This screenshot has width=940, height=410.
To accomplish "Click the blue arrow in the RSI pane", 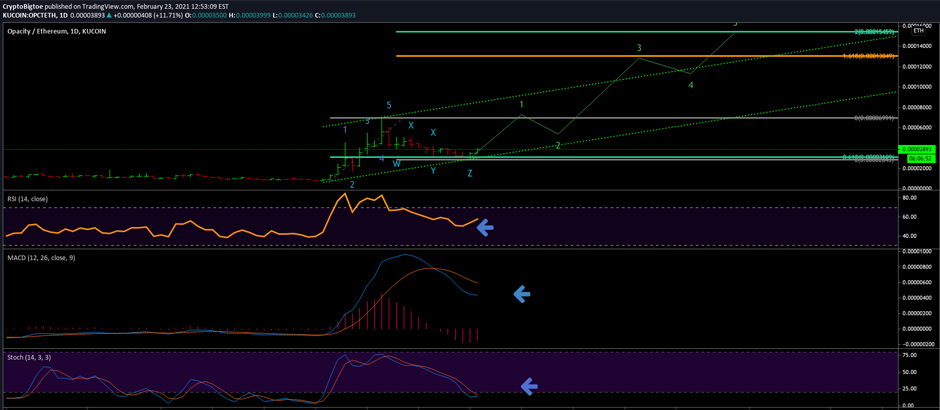I will click(x=485, y=228).
